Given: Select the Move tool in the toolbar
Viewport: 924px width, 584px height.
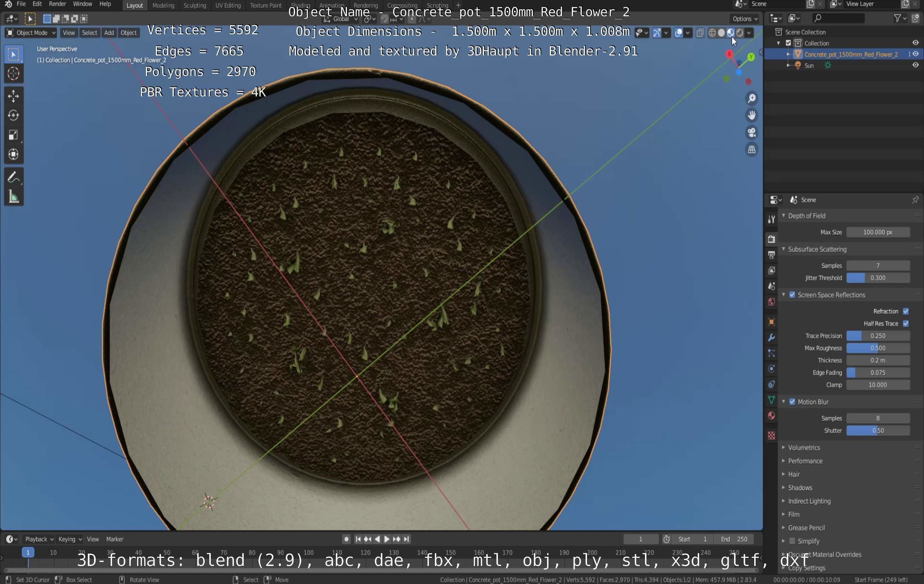Looking at the screenshot, I should [13, 96].
